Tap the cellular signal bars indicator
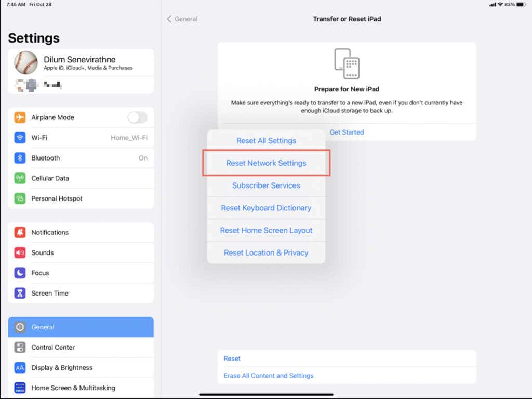This screenshot has height=399, width=532. pos(493,4)
